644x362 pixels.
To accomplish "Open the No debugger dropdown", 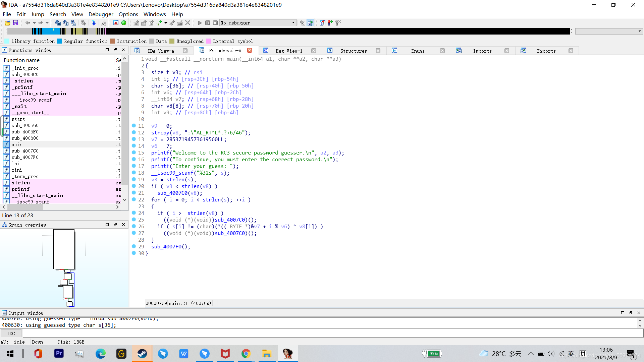I will click(x=293, y=23).
